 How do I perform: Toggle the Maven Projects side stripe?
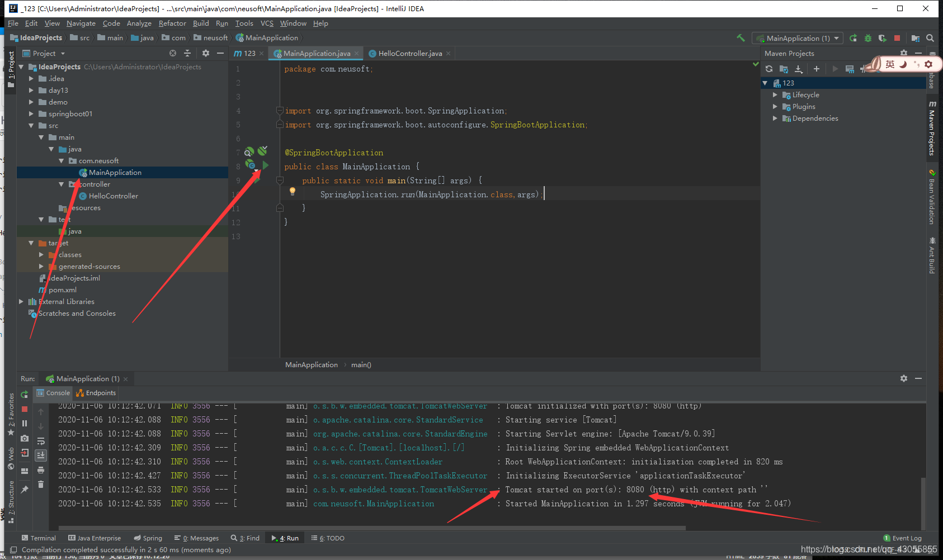pyautogui.click(x=932, y=127)
